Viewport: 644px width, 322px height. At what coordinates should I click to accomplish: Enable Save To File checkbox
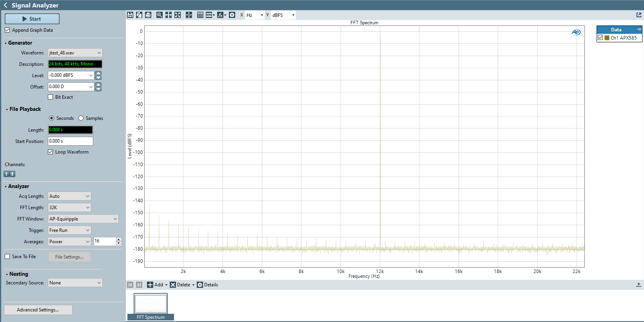pyautogui.click(x=7, y=257)
